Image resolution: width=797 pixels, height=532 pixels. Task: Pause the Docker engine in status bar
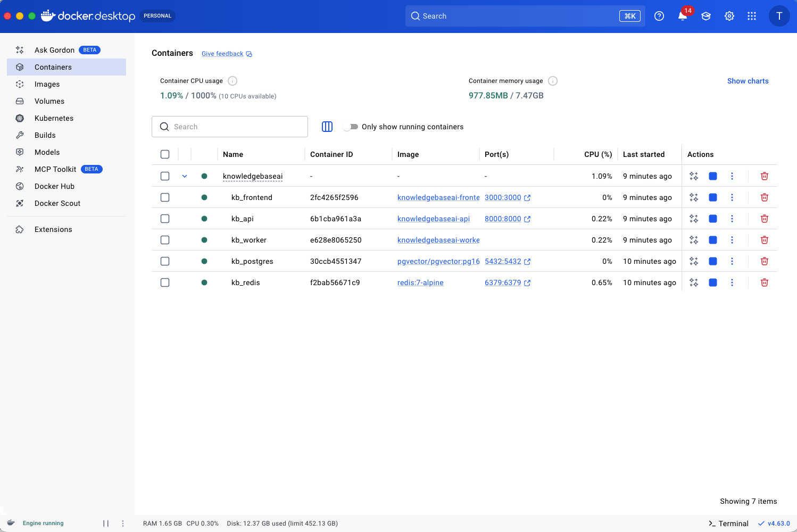106,523
